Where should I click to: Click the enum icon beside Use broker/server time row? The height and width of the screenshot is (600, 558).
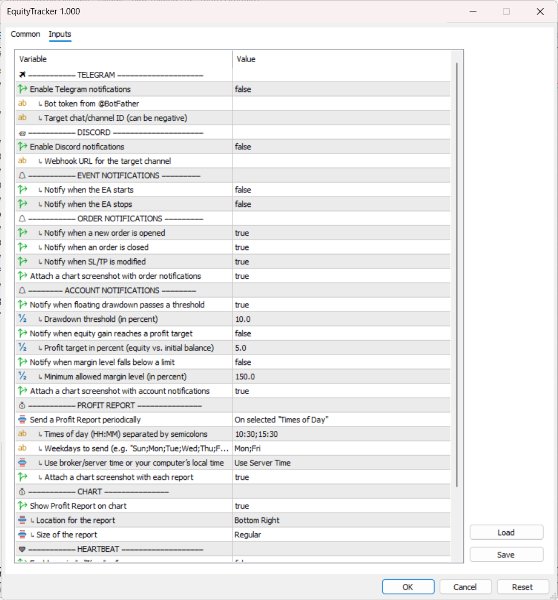click(x=23, y=463)
